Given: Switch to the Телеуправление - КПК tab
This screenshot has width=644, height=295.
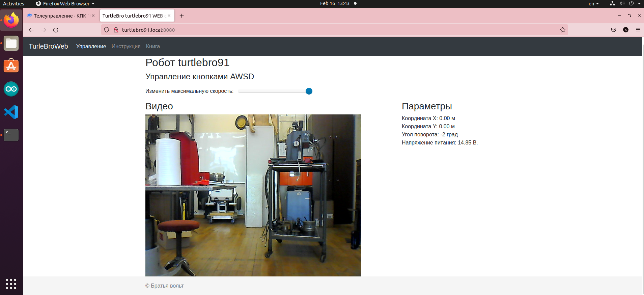Looking at the screenshot, I should pos(59,16).
